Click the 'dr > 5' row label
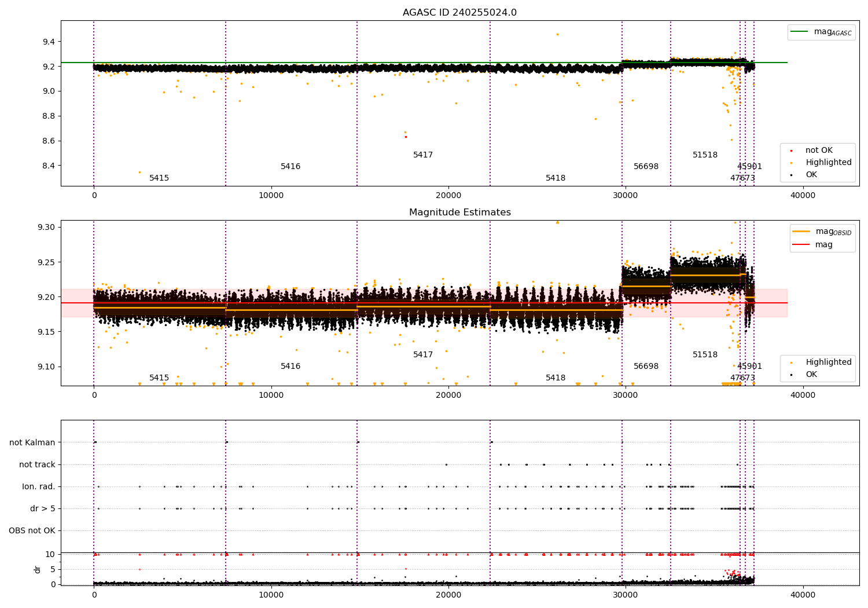Screen dimensions: 868x608 click(43, 508)
